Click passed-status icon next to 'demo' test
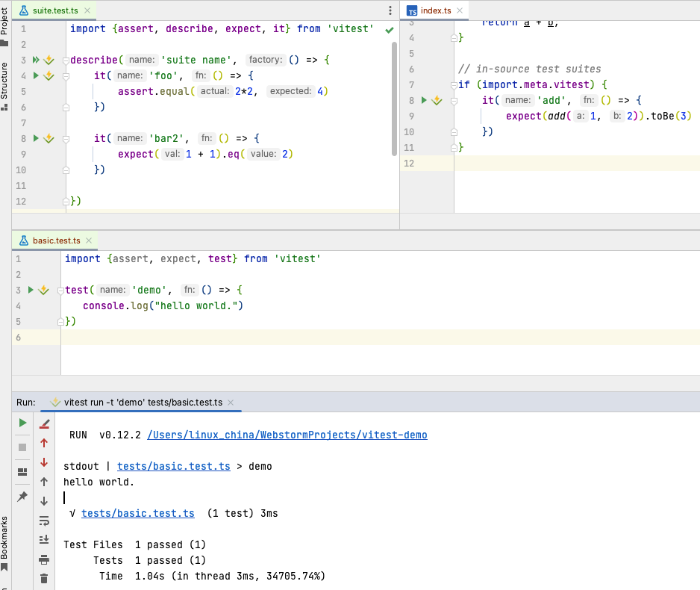 coord(43,290)
